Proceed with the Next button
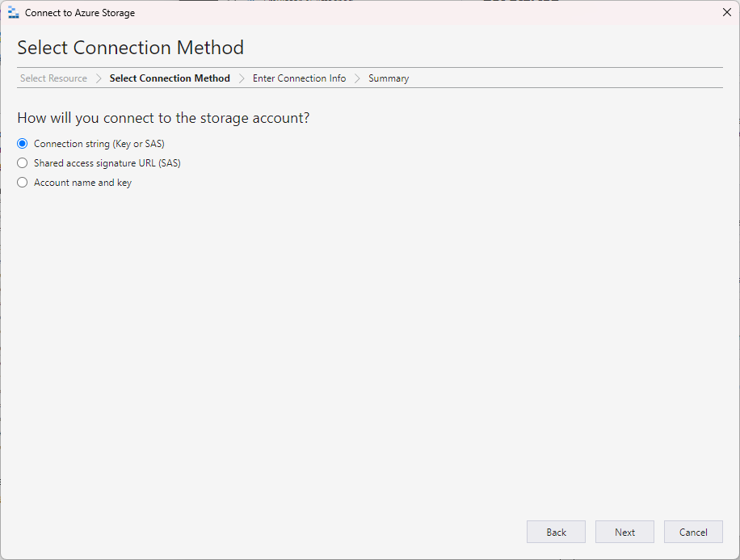Image resolution: width=740 pixels, height=560 pixels. coord(624,533)
